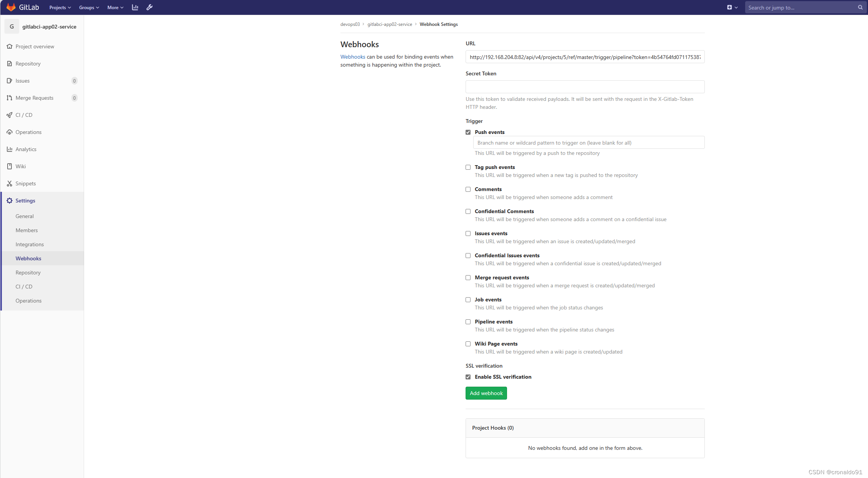Uncheck the Push events checkbox

(x=468, y=132)
